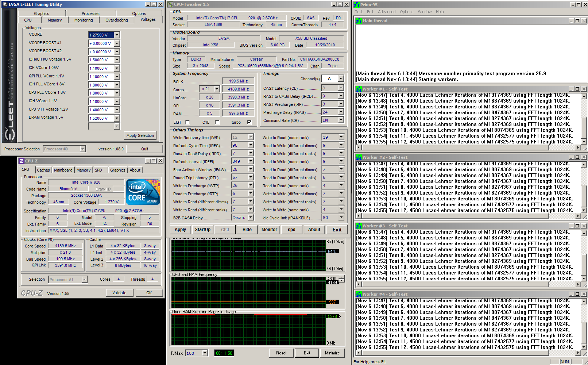
Task: Open the memory Channel(s) dropdown
Action: click(341, 78)
